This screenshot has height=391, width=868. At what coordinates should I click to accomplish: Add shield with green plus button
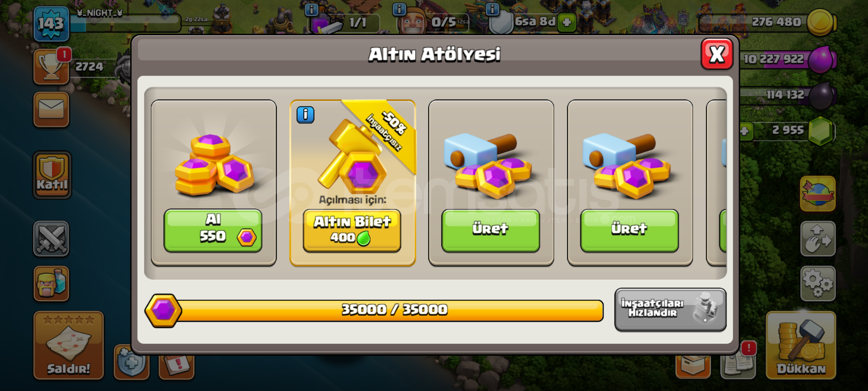566,22
